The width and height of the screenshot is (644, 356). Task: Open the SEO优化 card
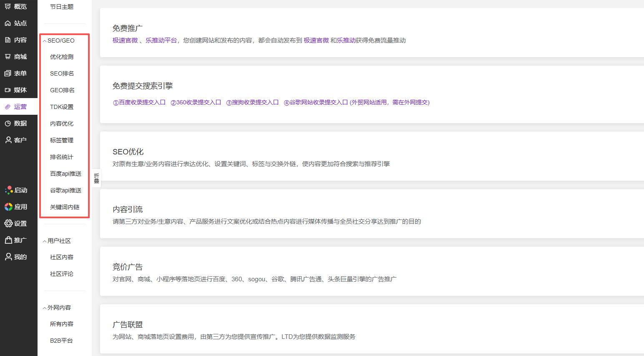(x=372, y=157)
